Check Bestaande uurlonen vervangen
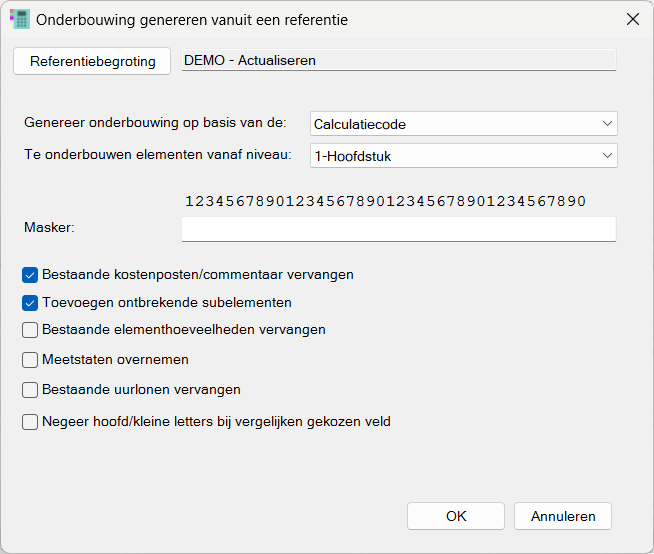Image resolution: width=654 pixels, height=554 pixels. [x=30, y=390]
